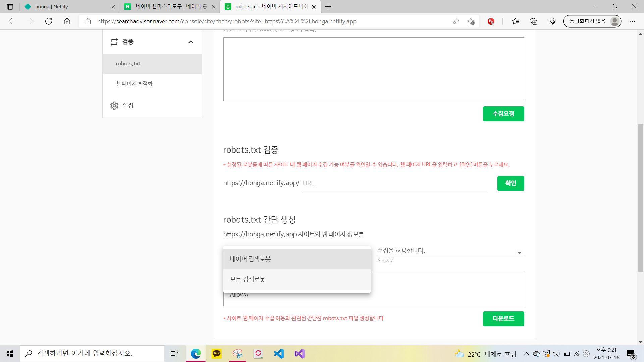
Task: Close the robots.txt tab
Action: pyautogui.click(x=314, y=7)
